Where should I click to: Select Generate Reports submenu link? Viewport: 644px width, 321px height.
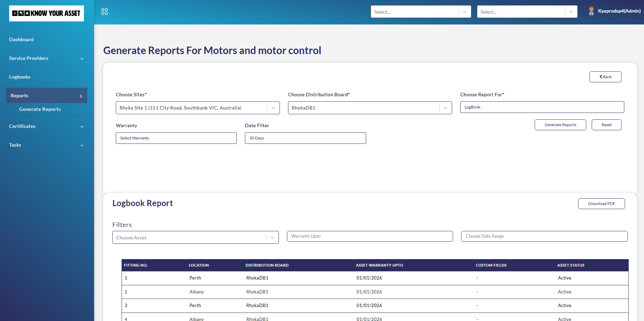pos(40,109)
